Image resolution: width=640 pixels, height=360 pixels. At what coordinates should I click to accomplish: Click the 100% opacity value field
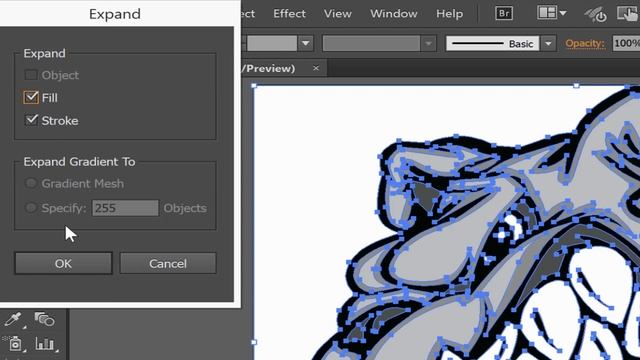pos(626,43)
